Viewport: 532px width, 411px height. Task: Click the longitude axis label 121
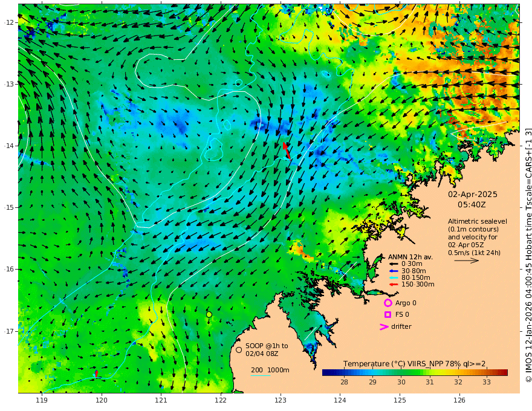point(161,400)
